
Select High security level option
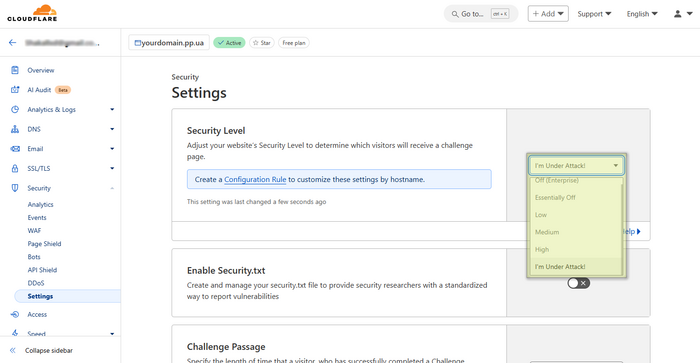point(576,250)
